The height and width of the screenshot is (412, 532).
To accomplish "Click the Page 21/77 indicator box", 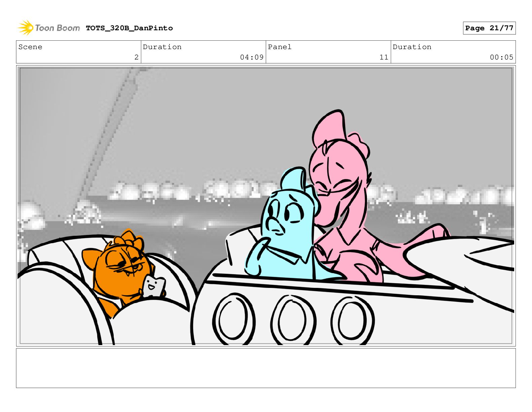I will click(x=489, y=28).
